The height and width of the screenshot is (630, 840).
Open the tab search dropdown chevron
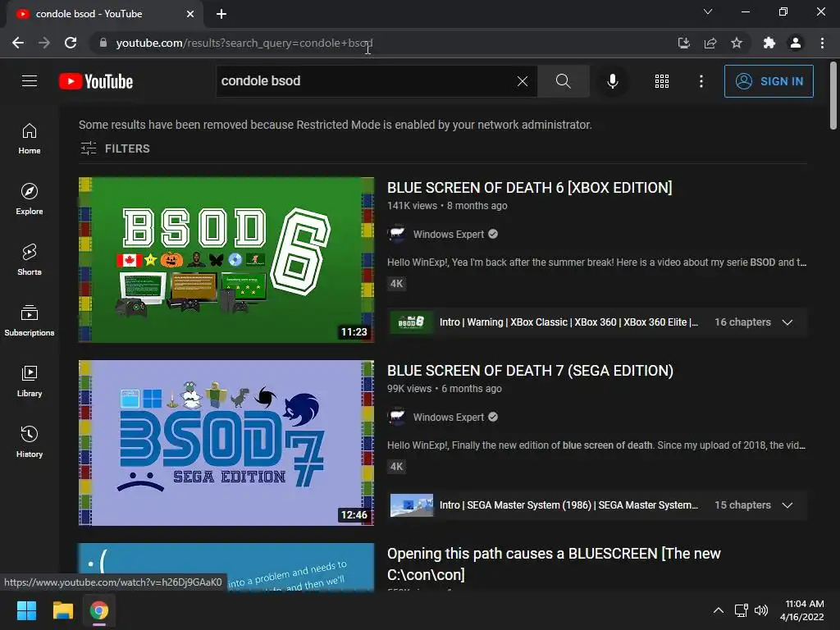coord(708,11)
